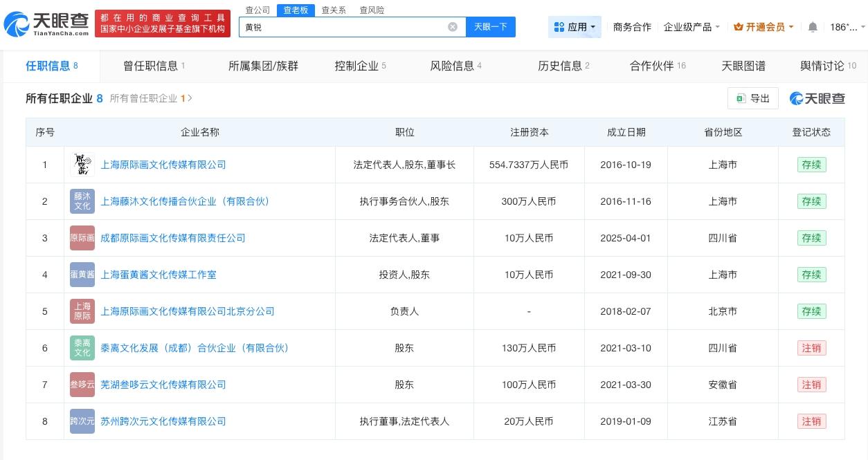Click the 天眼一下 search button
Image resolution: width=868 pixels, height=460 pixels.
click(491, 27)
